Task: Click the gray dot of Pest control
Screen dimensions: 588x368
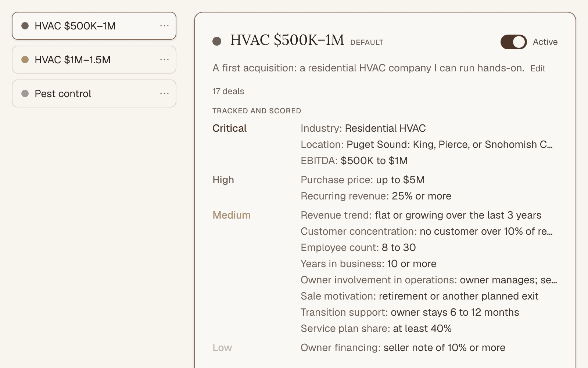Action: 25,93
